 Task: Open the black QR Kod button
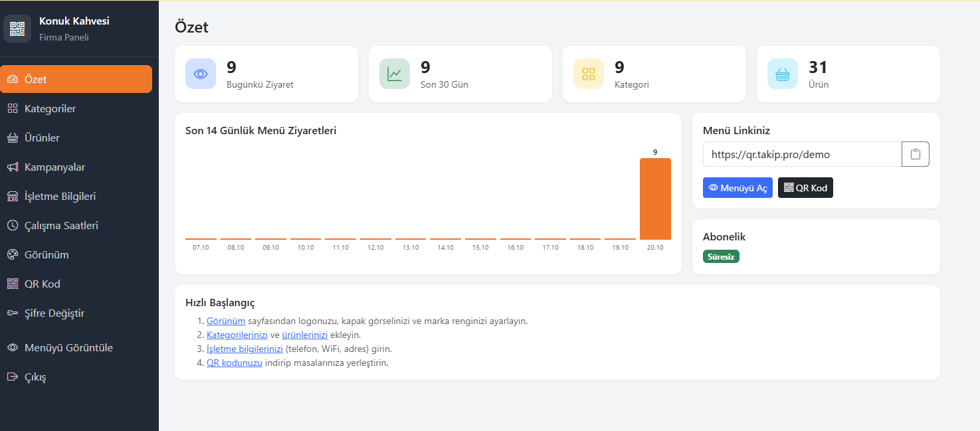pyautogui.click(x=805, y=188)
